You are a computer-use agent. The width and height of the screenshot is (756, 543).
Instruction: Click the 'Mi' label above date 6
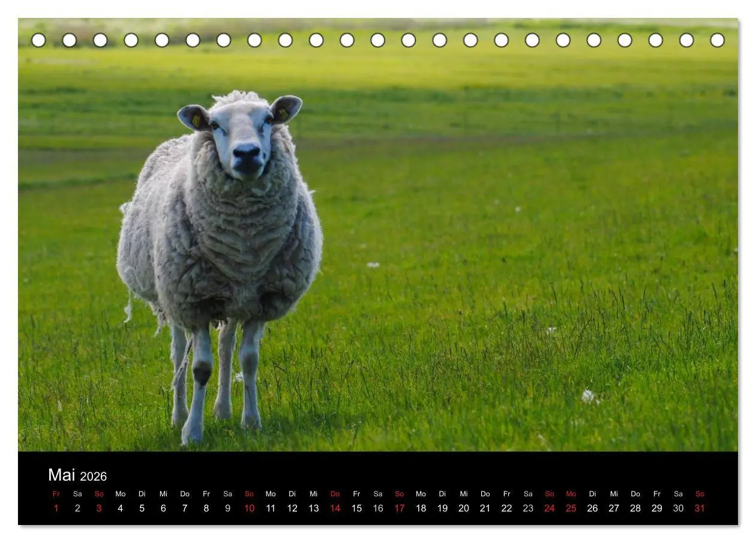(163, 494)
